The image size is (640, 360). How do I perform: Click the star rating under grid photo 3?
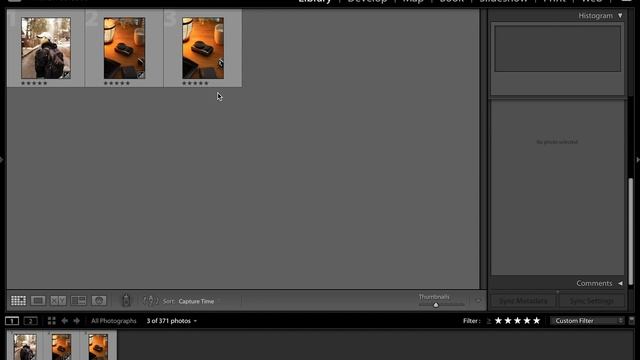point(195,83)
